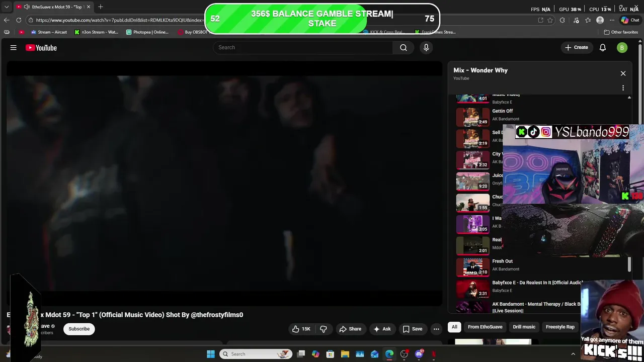Go to the YouTube home logo
Viewport: 644px width, 362px height.
coord(41,48)
